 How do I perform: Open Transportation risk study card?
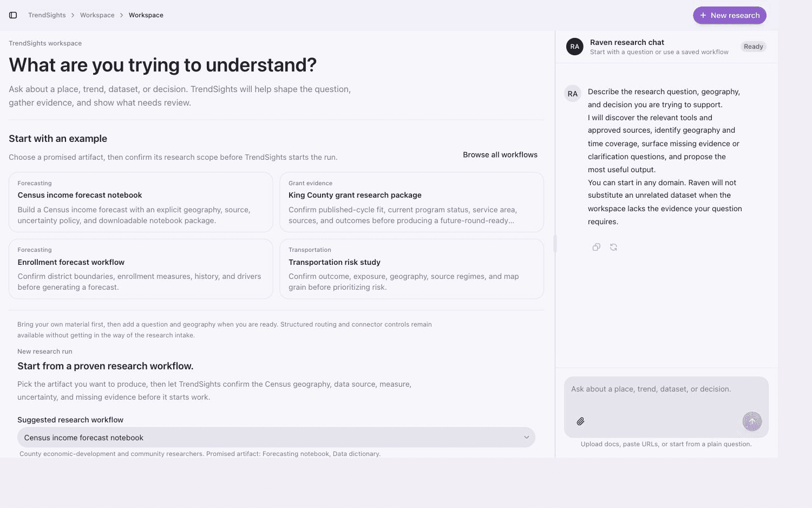(x=411, y=269)
